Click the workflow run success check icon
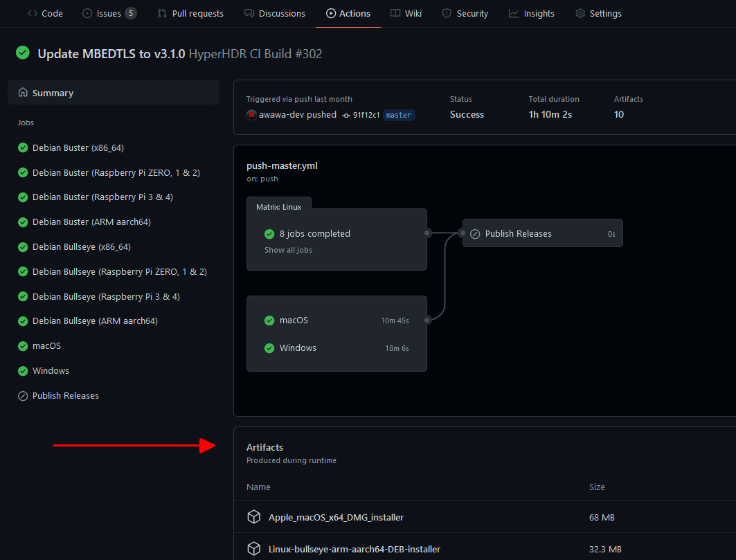This screenshot has height=560, width=736. [23, 53]
